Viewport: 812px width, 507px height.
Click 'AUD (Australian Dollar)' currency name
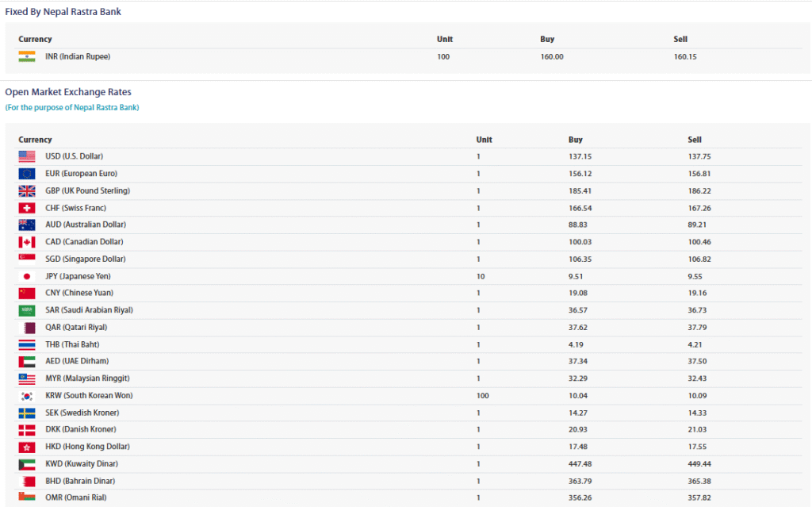86,225
